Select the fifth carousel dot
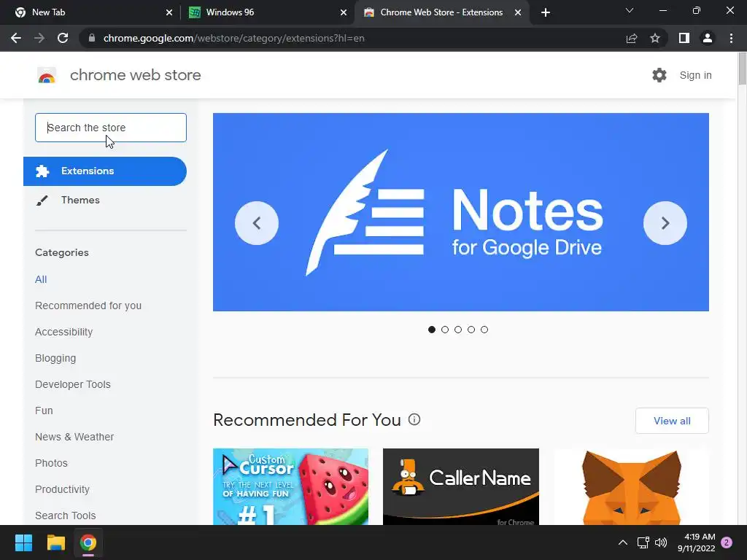 click(484, 330)
